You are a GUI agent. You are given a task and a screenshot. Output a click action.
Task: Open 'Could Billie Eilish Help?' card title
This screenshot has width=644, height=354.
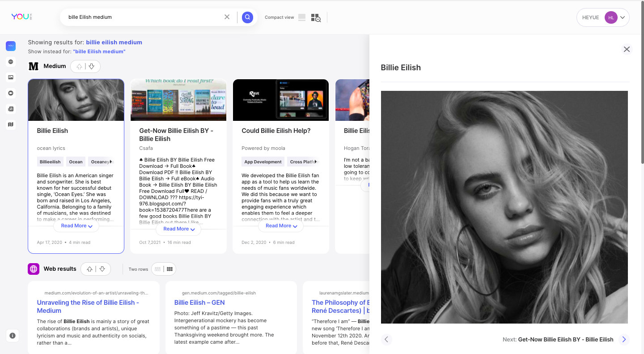[x=276, y=131]
